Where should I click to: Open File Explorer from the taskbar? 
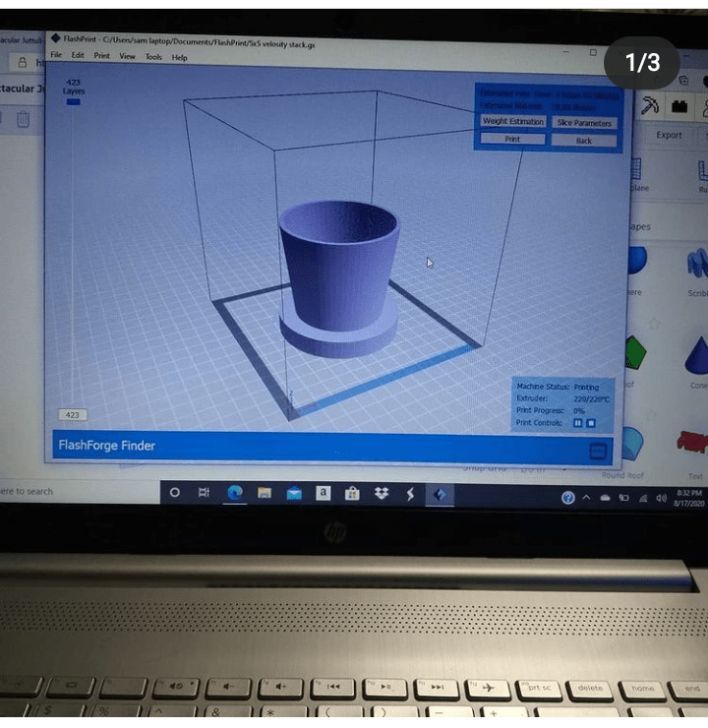click(x=265, y=493)
